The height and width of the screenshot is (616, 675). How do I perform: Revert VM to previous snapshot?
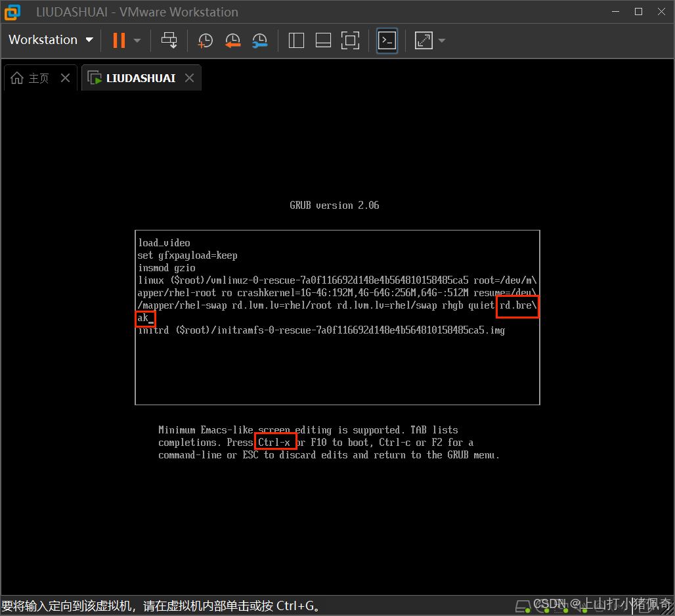(x=233, y=41)
